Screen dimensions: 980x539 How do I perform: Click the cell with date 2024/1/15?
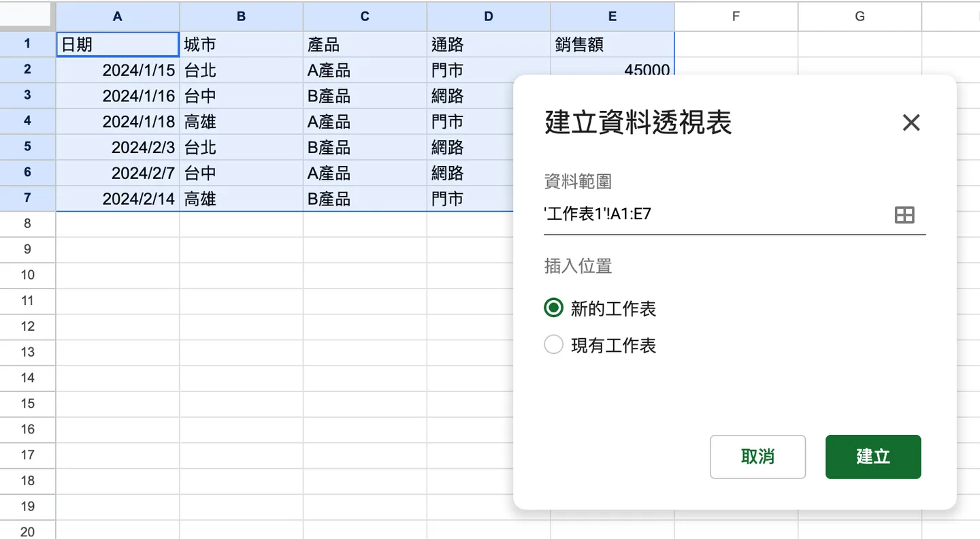(118, 70)
